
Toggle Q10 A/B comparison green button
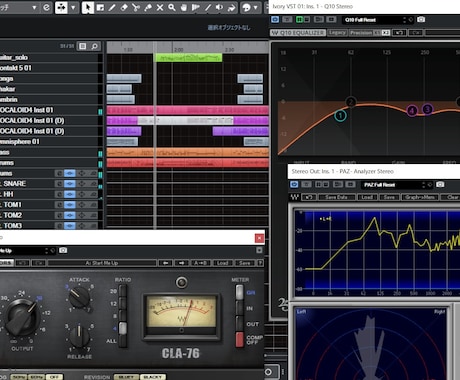(299, 20)
